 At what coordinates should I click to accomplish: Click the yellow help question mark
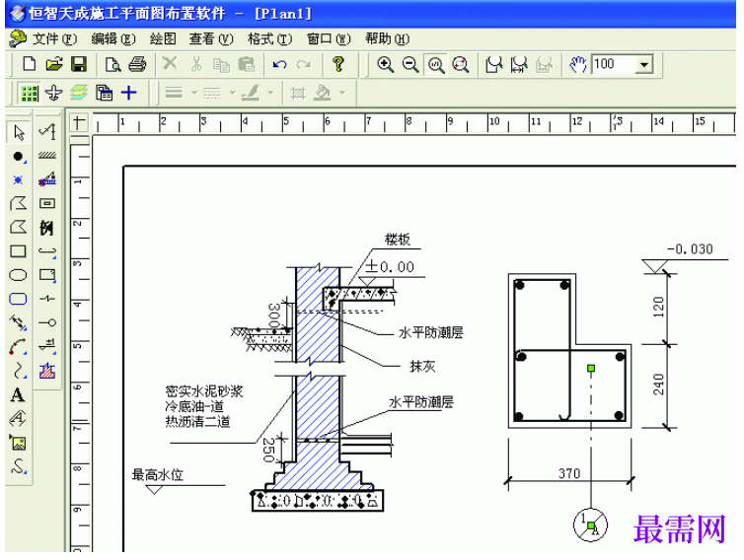tap(338, 64)
